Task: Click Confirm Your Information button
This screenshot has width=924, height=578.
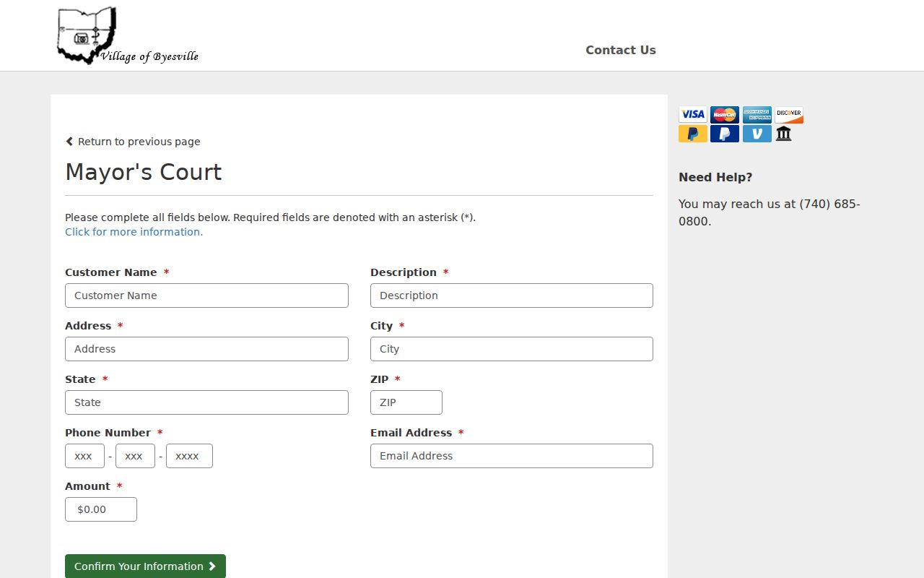Action: coord(145,566)
